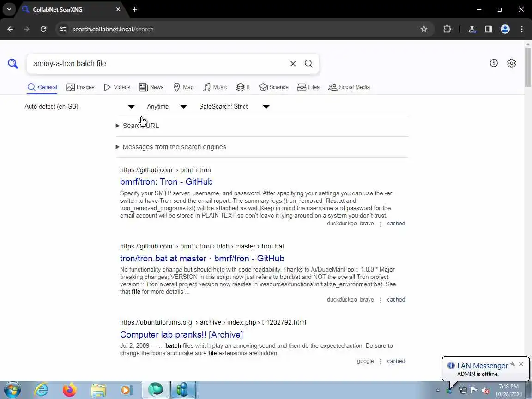Open the Chrome profile avatar

[x=505, y=29]
